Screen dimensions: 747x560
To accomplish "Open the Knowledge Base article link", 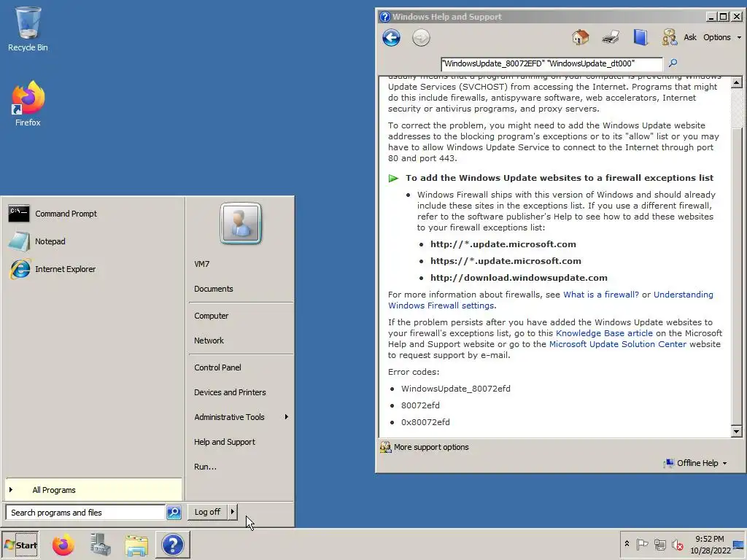I will pyautogui.click(x=604, y=333).
